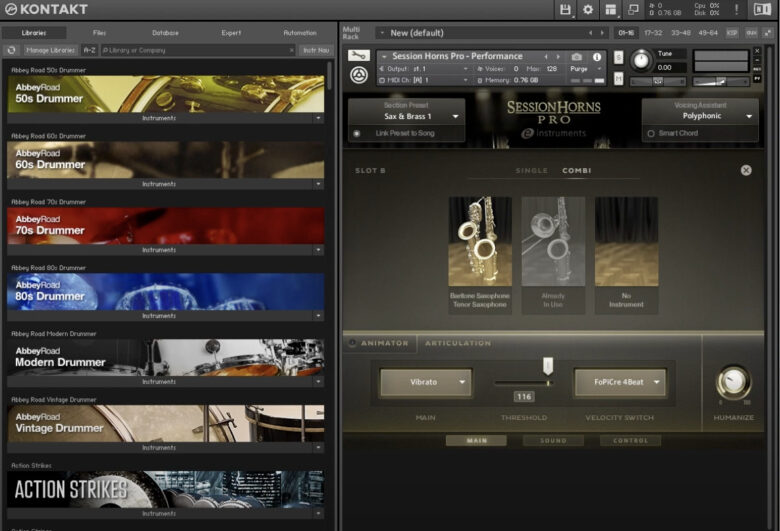
Task: Open the save/load files disk icon
Action: coord(565,9)
